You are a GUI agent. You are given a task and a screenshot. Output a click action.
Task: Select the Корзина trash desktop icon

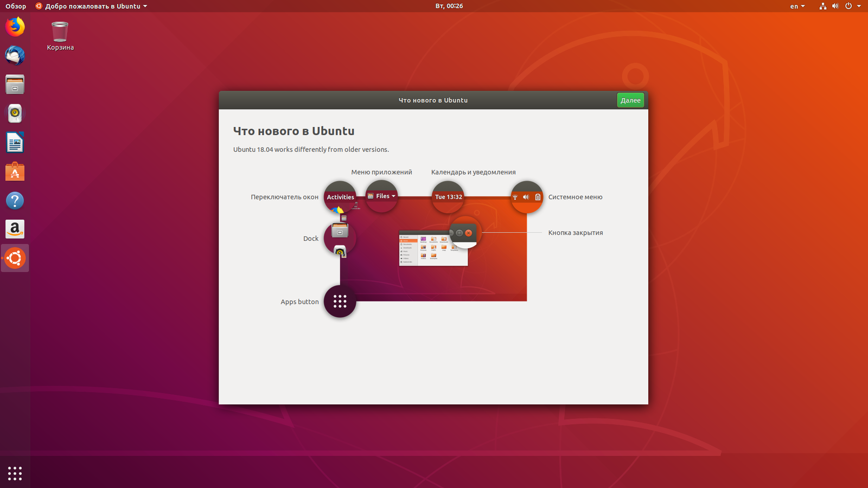click(60, 36)
